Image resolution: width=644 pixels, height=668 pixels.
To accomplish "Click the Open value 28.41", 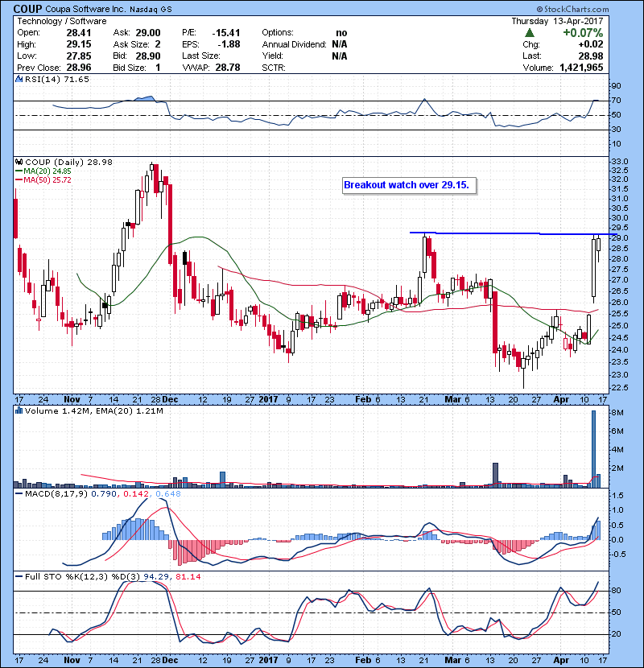I will (x=79, y=33).
